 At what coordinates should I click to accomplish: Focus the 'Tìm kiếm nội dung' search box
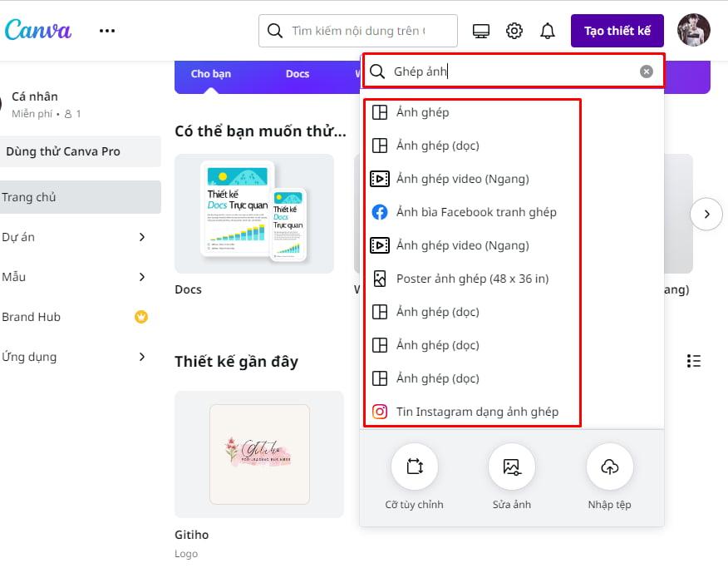358,31
